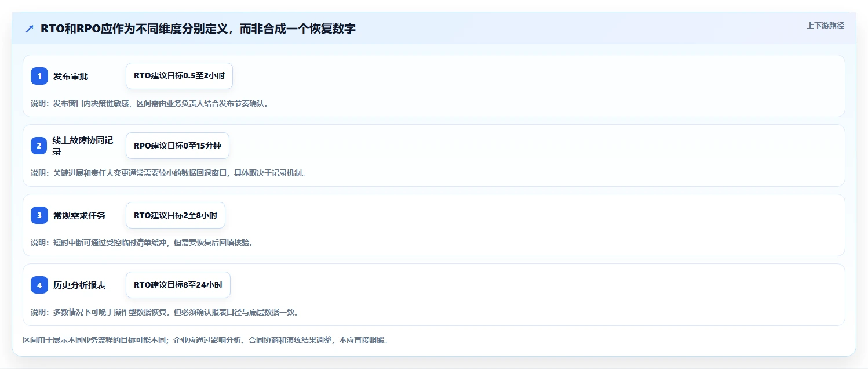Click the note about 发布窗口内决策链敏感
The width and height of the screenshot is (868, 369).
point(149,103)
